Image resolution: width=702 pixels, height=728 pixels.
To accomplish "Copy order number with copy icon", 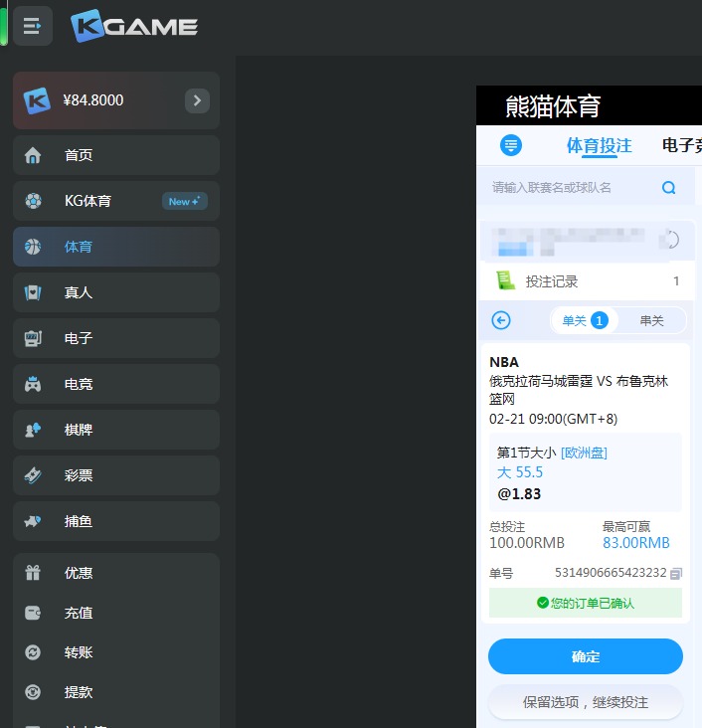I will click(676, 574).
